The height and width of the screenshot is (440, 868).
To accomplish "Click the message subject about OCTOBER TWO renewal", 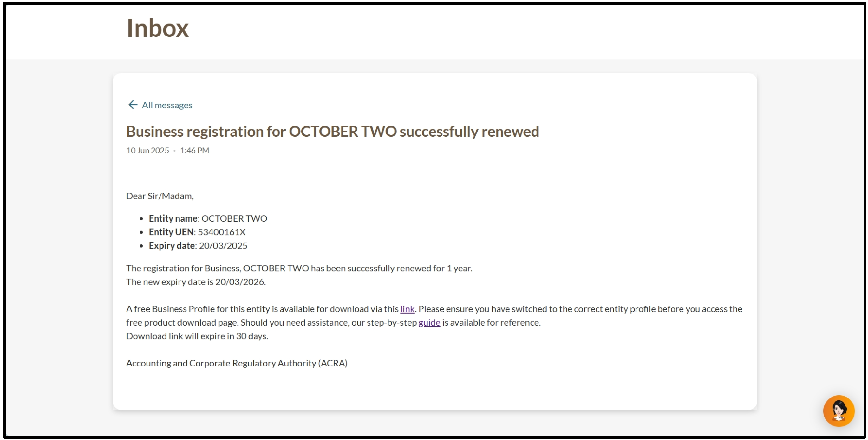I will (x=332, y=131).
